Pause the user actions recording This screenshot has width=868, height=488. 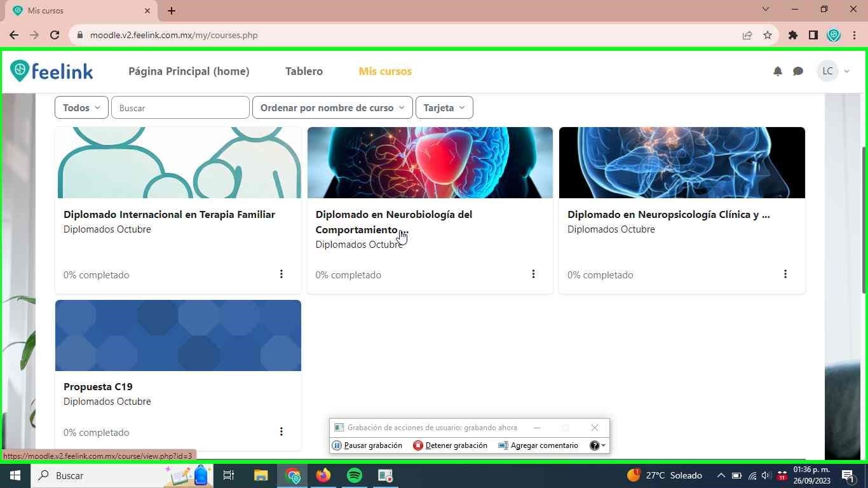point(367,445)
